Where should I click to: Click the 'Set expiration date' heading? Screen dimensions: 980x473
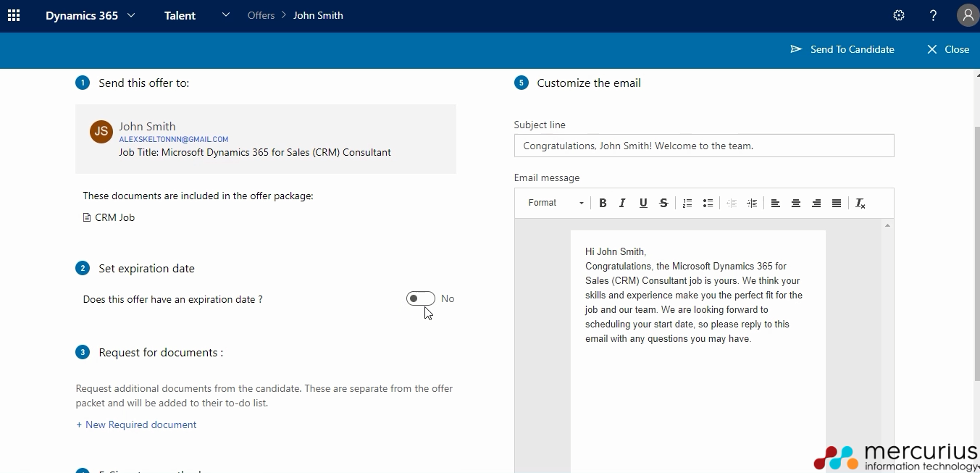(x=146, y=268)
